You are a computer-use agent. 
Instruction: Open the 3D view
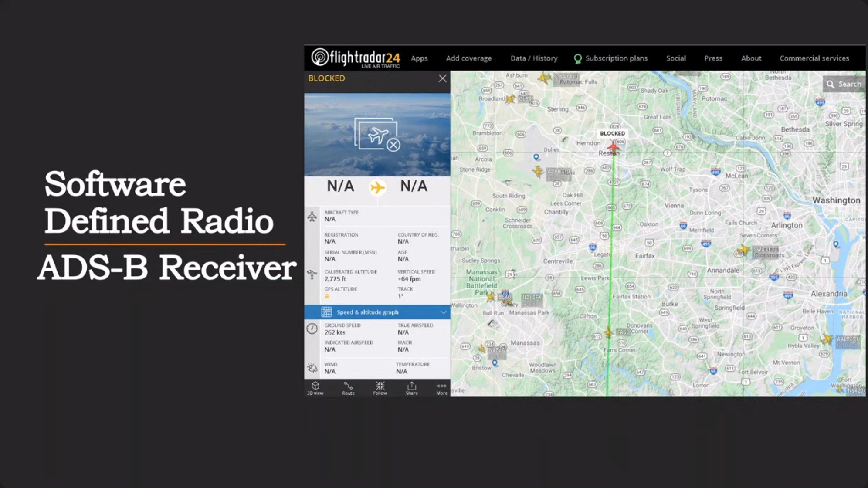(315, 388)
